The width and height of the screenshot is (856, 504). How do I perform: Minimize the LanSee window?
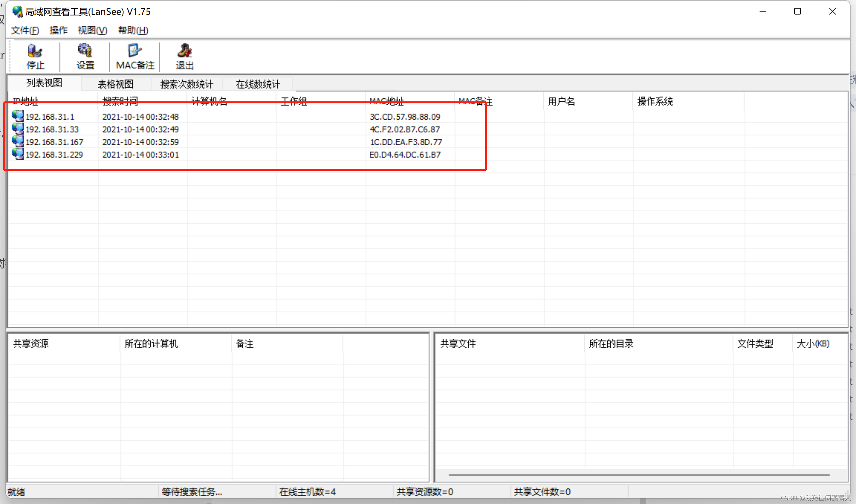(x=763, y=12)
